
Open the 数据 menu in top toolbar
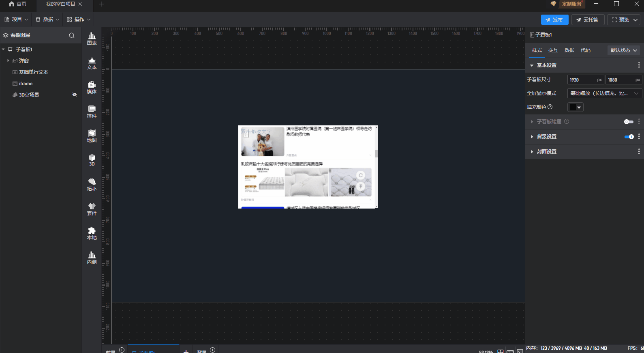(47, 19)
